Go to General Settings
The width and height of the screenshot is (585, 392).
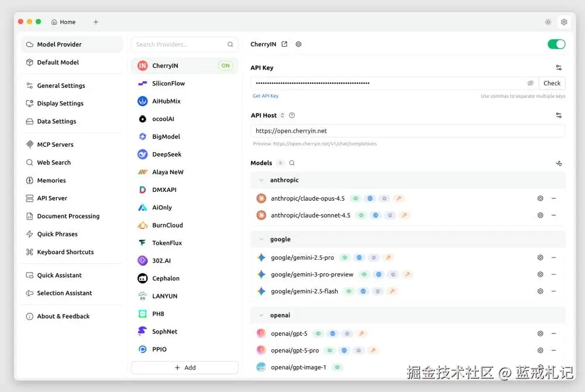pyautogui.click(x=72, y=85)
